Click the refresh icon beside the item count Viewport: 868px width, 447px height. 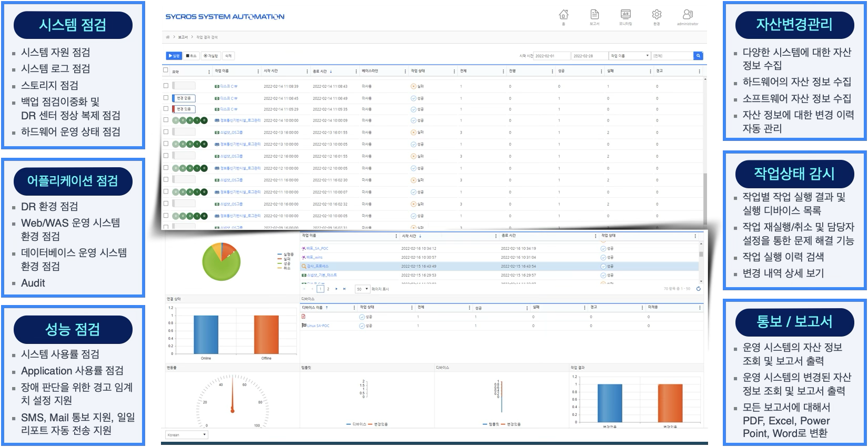point(699,289)
